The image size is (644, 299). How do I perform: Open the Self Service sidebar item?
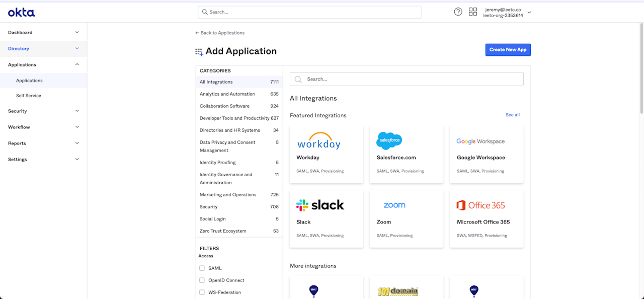point(29,96)
